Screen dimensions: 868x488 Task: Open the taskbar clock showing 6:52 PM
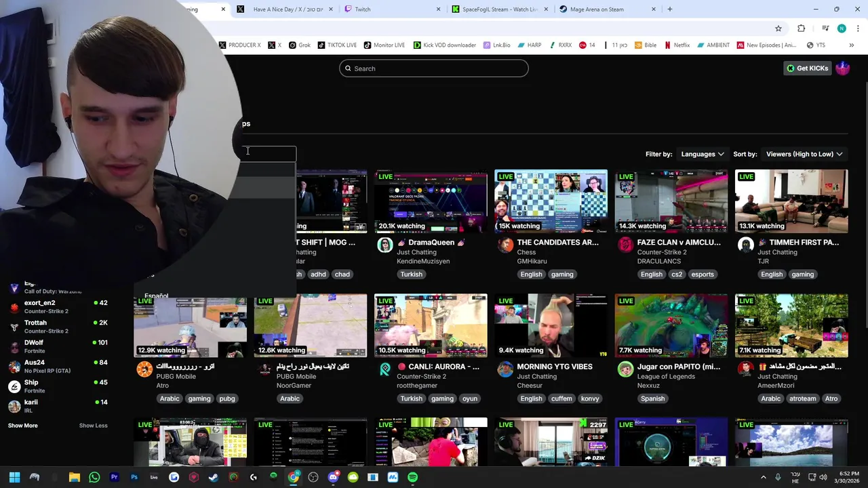click(x=848, y=477)
